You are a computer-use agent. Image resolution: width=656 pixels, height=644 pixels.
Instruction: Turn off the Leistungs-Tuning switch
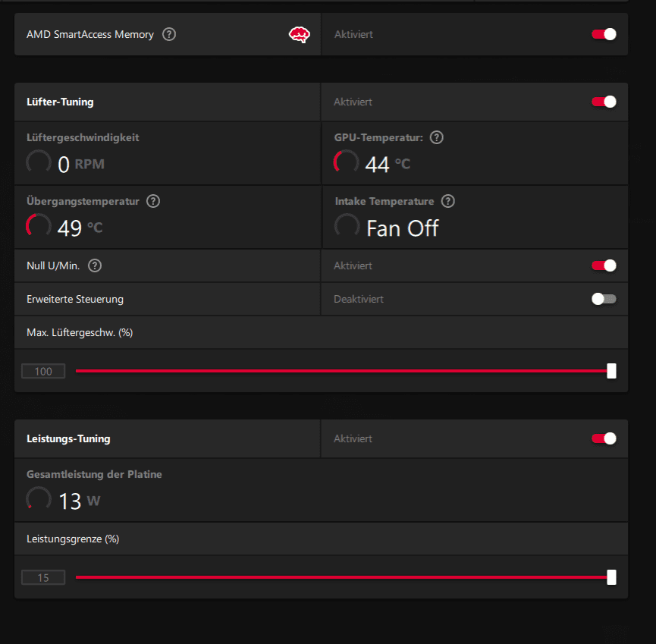click(x=604, y=438)
